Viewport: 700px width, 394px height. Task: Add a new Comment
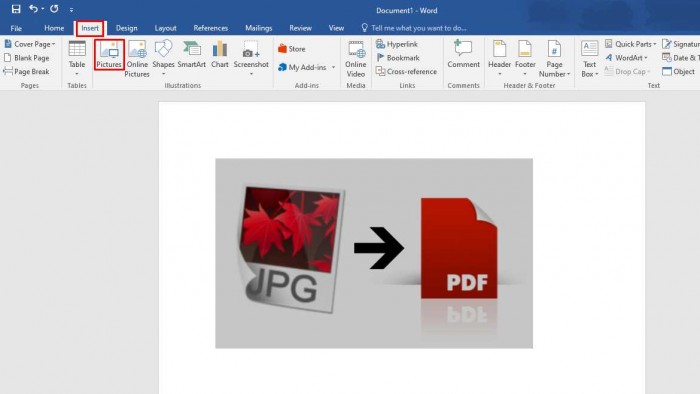[x=463, y=54]
